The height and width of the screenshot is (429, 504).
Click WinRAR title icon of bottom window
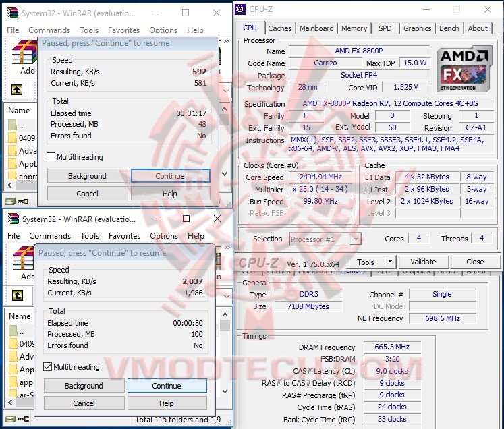coord(13,219)
